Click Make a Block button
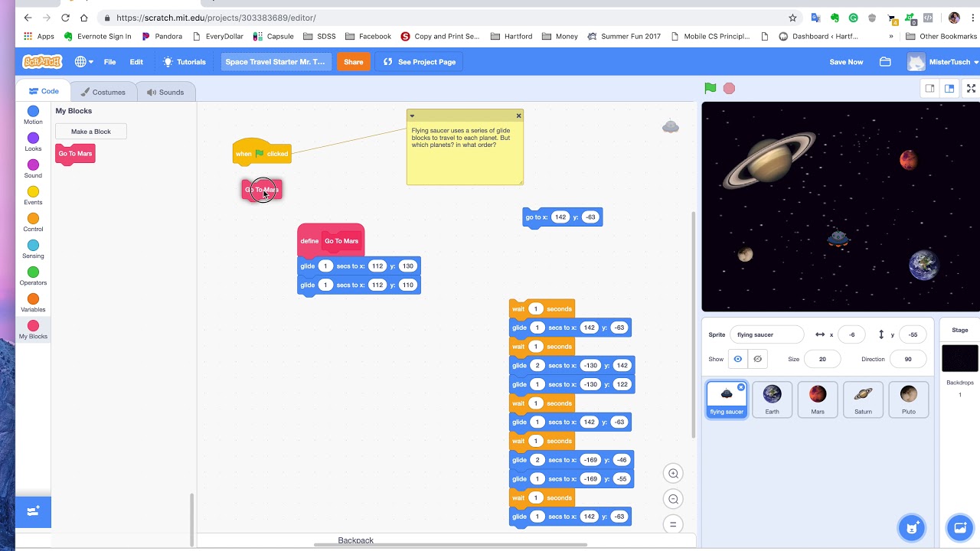This screenshot has height=551, width=980. [x=91, y=132]
